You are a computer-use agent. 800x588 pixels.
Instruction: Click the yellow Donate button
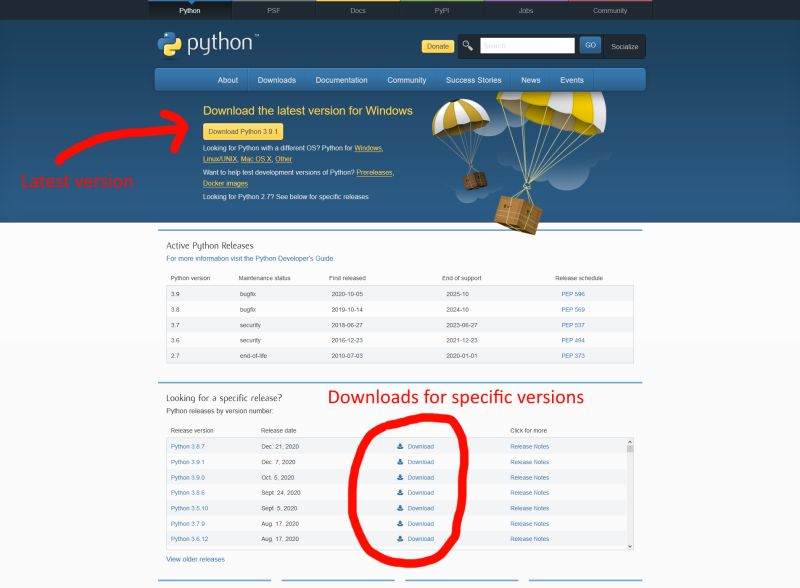tap(437, 46)
